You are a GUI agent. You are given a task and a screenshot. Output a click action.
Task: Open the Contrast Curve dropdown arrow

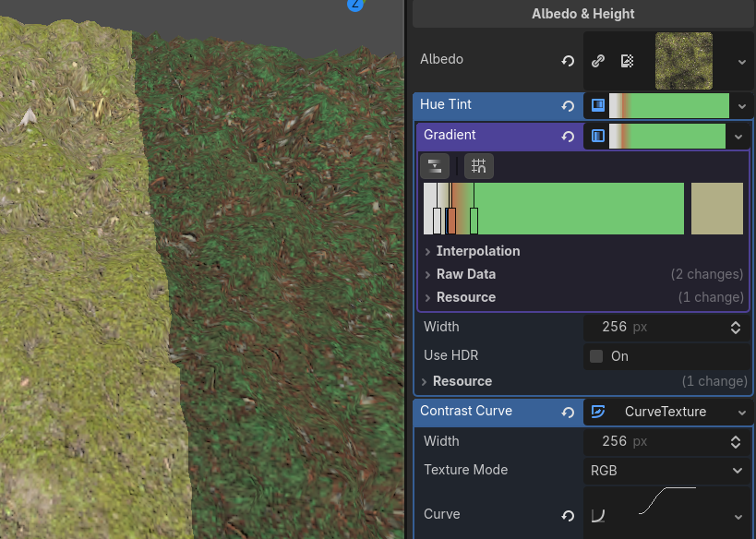742,412
